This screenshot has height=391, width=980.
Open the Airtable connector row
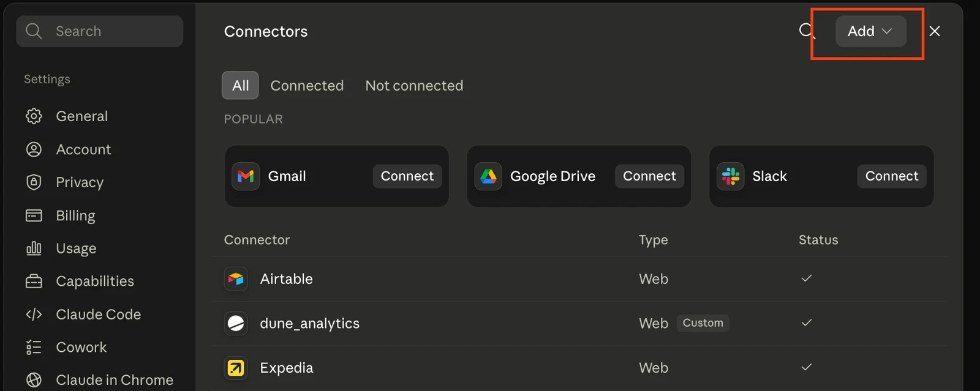579,279
